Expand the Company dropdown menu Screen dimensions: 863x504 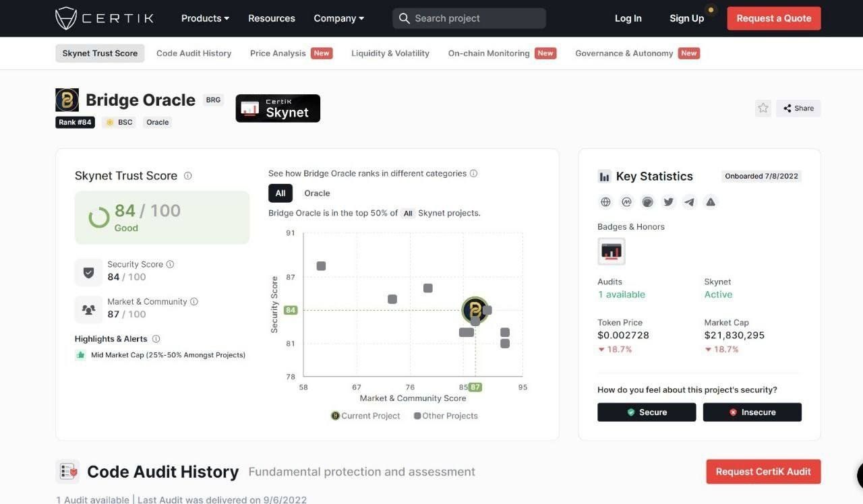point(339,18)
